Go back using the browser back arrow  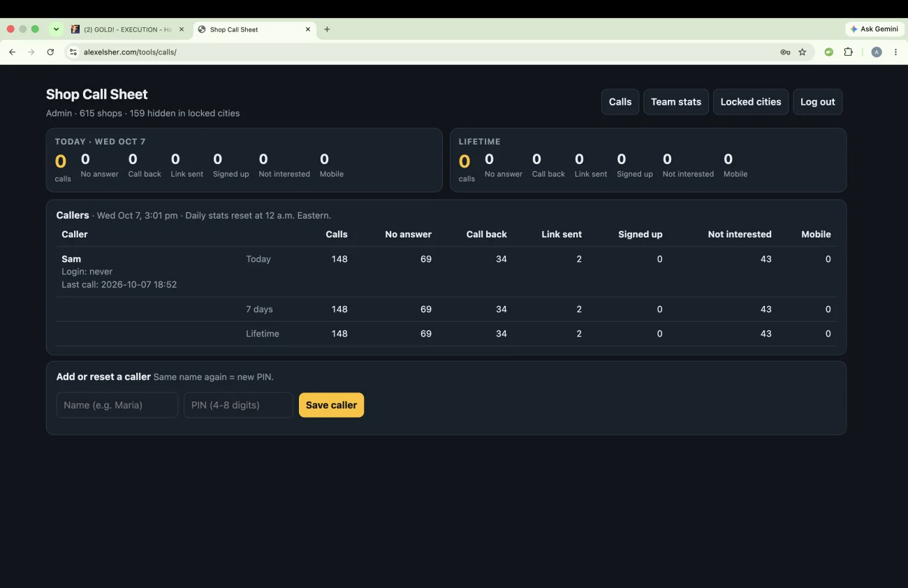12,52
